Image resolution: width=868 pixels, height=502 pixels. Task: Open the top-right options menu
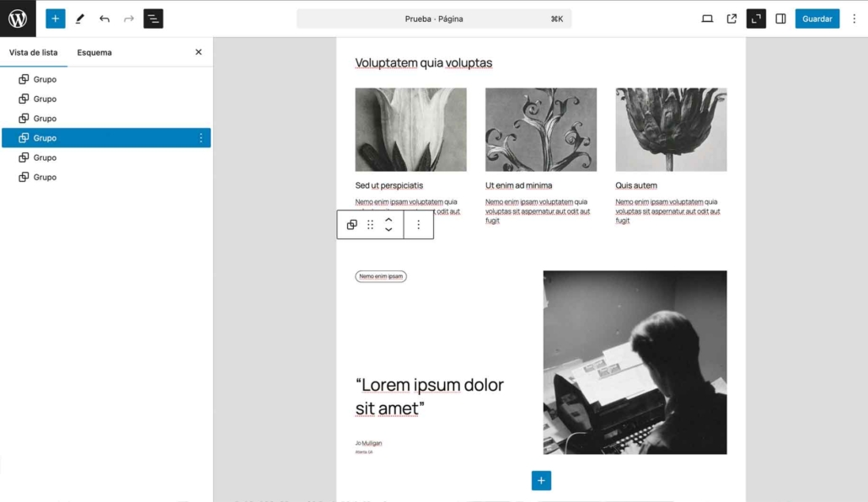[853, 19]
